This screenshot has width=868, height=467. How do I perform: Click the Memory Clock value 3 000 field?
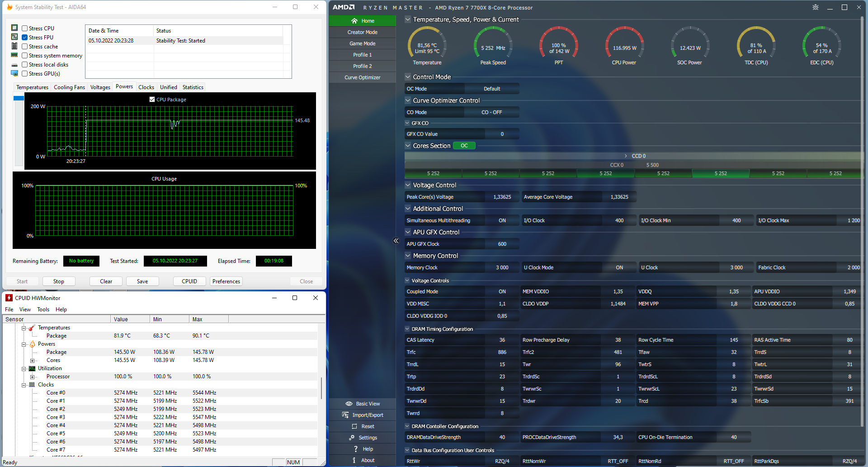pyautogui.click(x=502, y=267)
